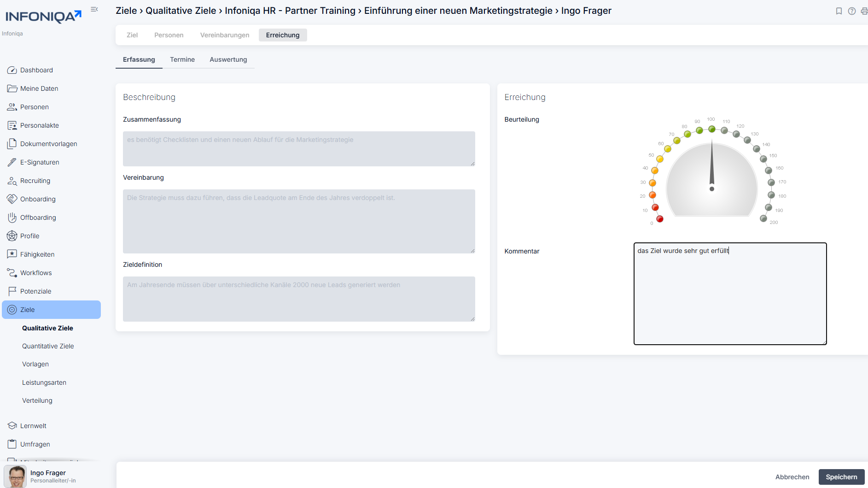
Task: Click the print icon
Action: (864, 11)
